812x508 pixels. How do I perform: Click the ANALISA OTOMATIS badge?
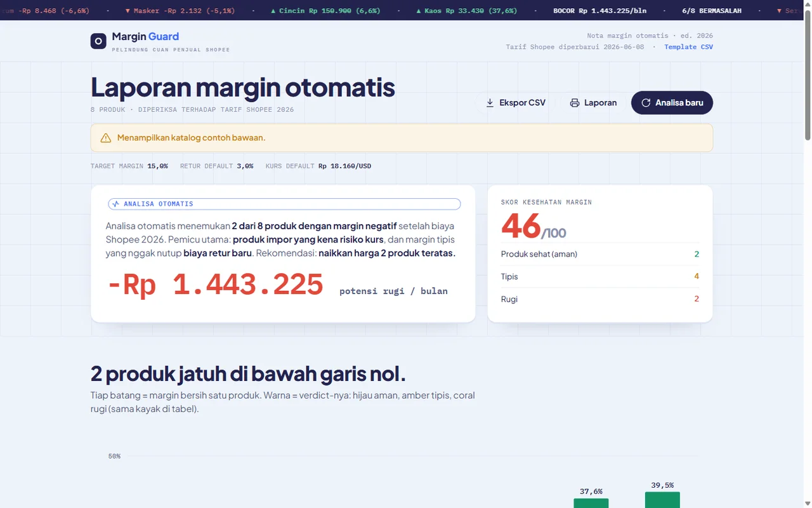pos(284,204)
